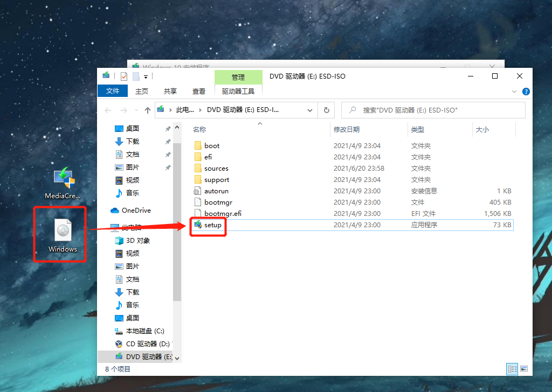Open CD 驱动器 (D:) in navigation pane
The height and width of the screenshot is (392, 552).
[x=142, y=344]
